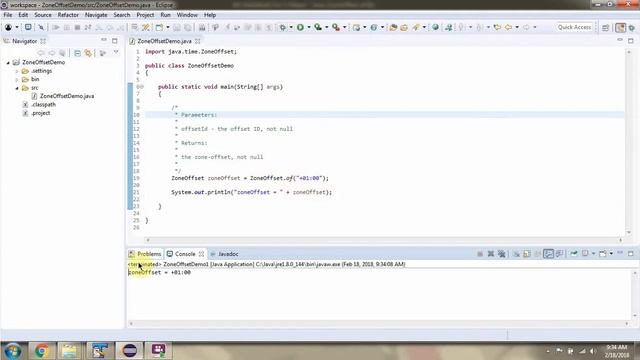The image size is (640, 360).
Task: Click the Debug bug icon in toolbar
Action: pos(282,27)
